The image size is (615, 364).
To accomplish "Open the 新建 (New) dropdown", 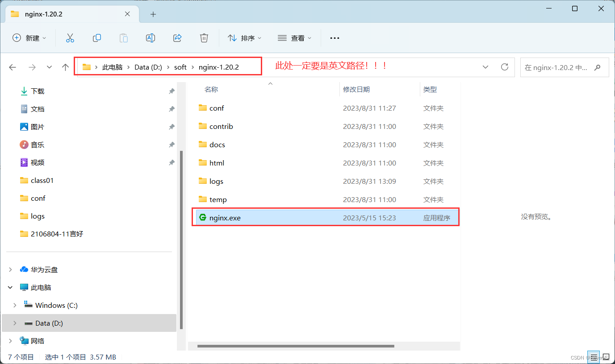I will coord(29,38).
